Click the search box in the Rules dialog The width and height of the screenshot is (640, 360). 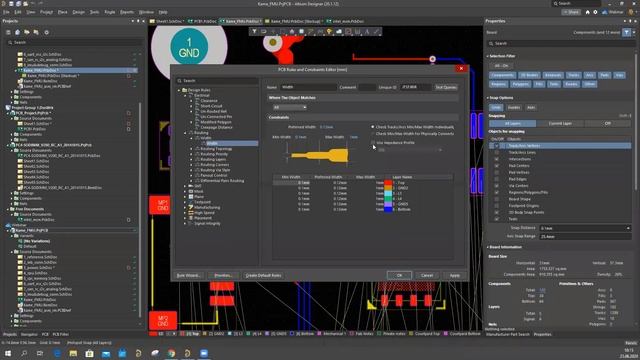[x=217, y=81]
